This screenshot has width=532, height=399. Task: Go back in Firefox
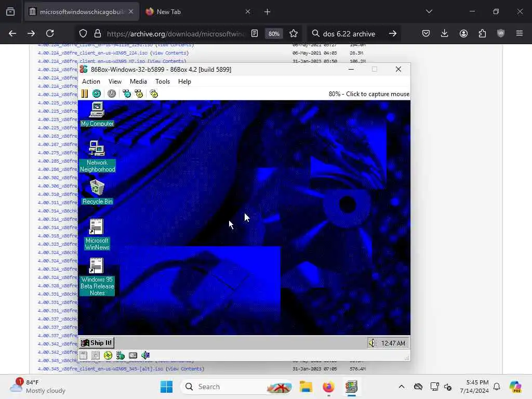tap(12, 33)
